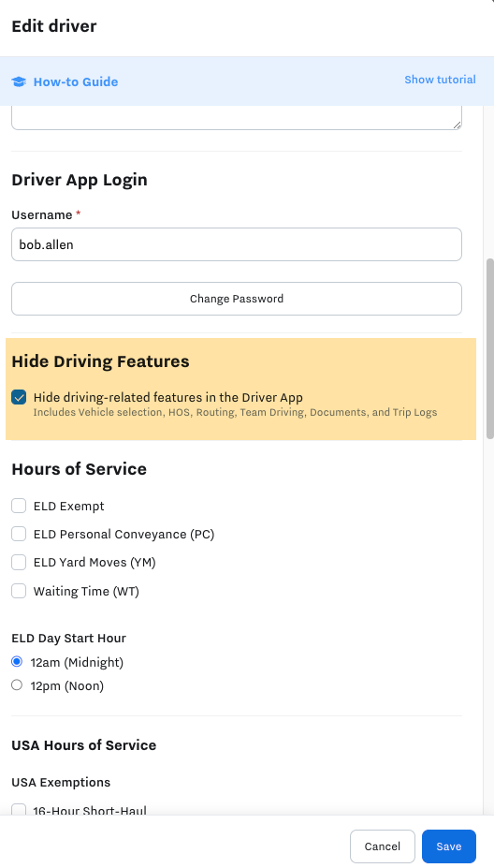Check 16-Hour Short-Haul exemption
Screen dimensions: 494x868
click(x=19, y=810)
